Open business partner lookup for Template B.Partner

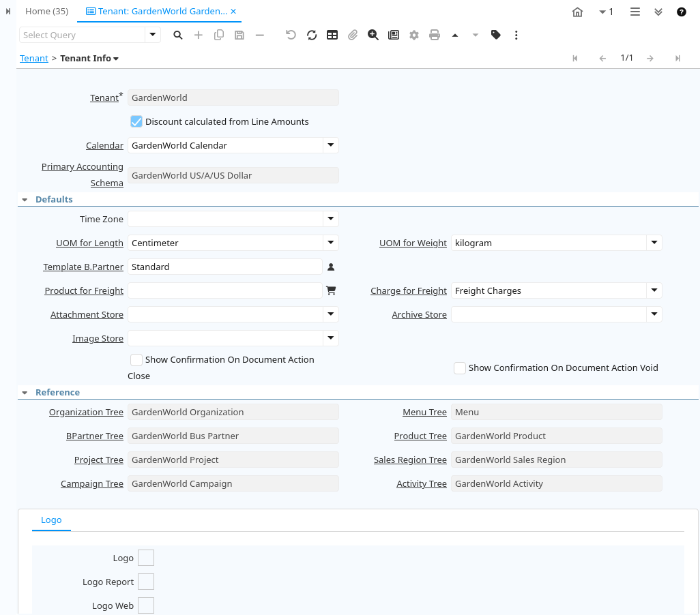[x=331, y=267]
